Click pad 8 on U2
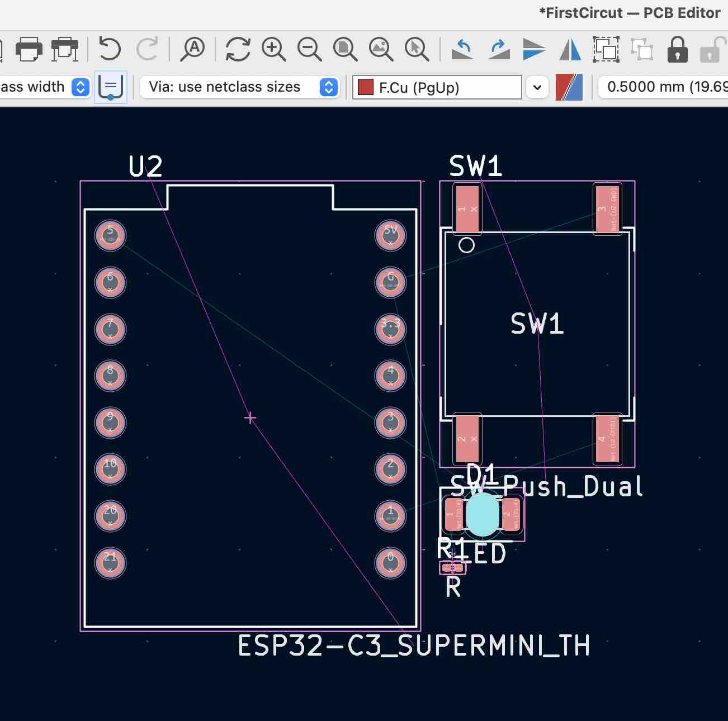Image resolution: width=728 pixels, height=721 pixels. 111,376
